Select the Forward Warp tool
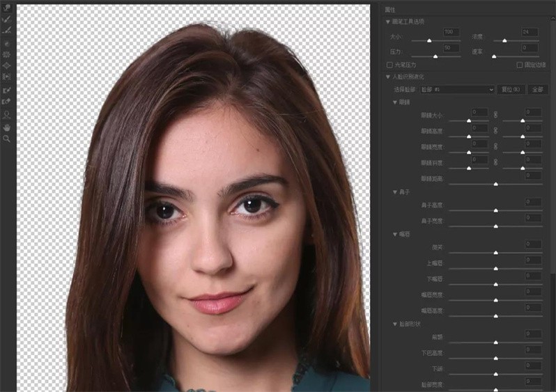This screenshot has height=392, width=556. pos(6,8)
